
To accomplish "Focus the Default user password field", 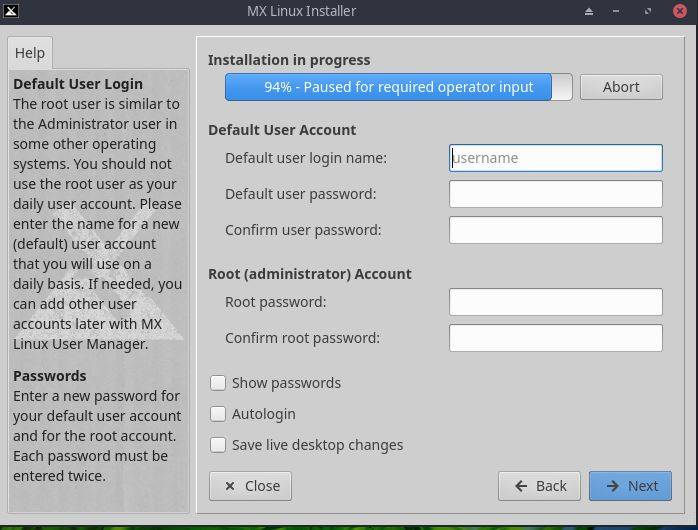I will [556, 194].
